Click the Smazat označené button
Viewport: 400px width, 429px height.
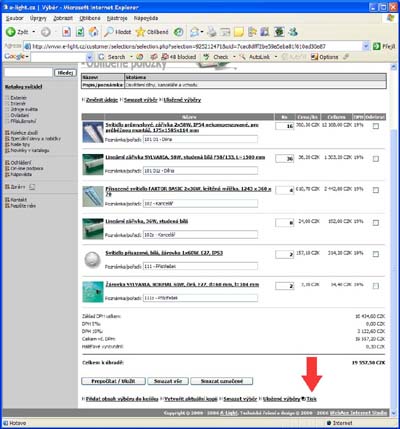[222, 381]
